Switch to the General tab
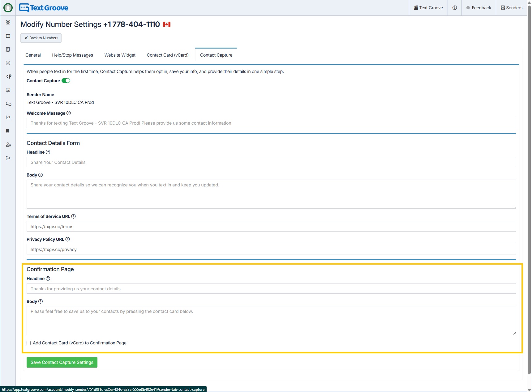The width and height of the screenshot is (532, 392). pos(33,55)
